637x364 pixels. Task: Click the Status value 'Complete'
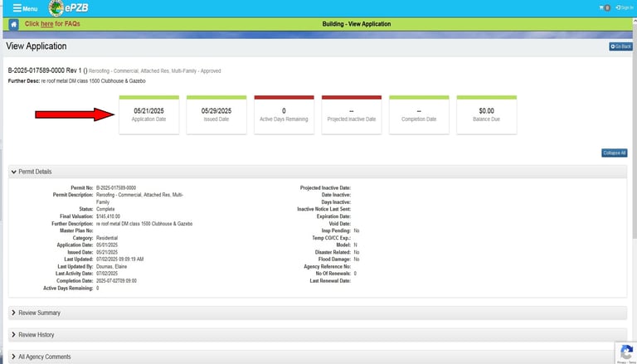[x=105, y=209]
